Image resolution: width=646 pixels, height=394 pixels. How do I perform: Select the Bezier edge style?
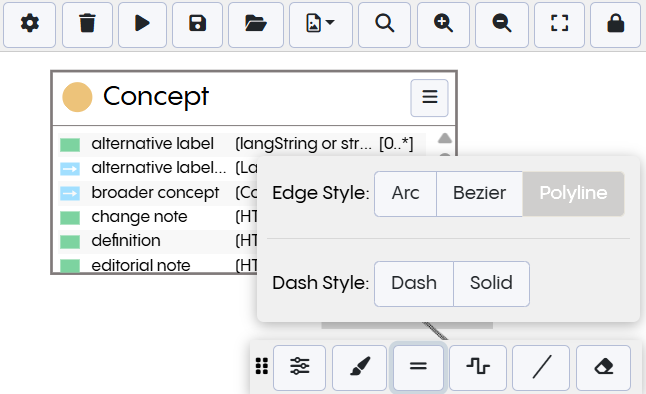click(480, 194)
